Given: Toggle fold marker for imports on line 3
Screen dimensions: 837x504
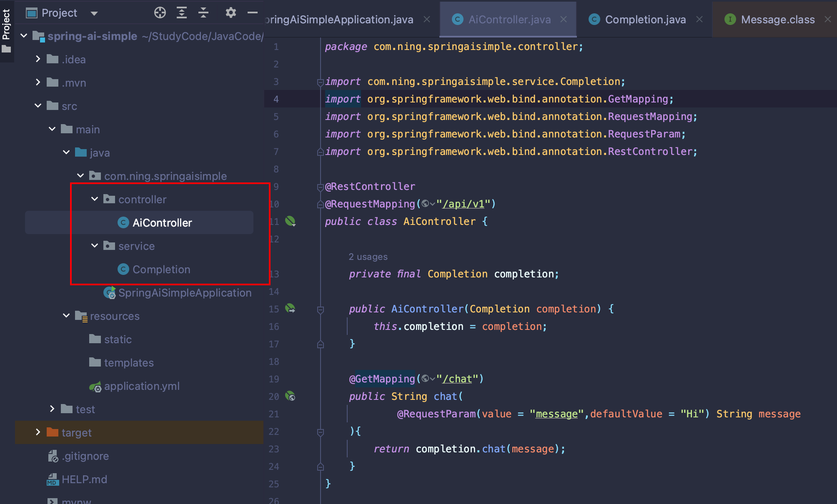Looking at the screenshot, I should coord(320,82).
